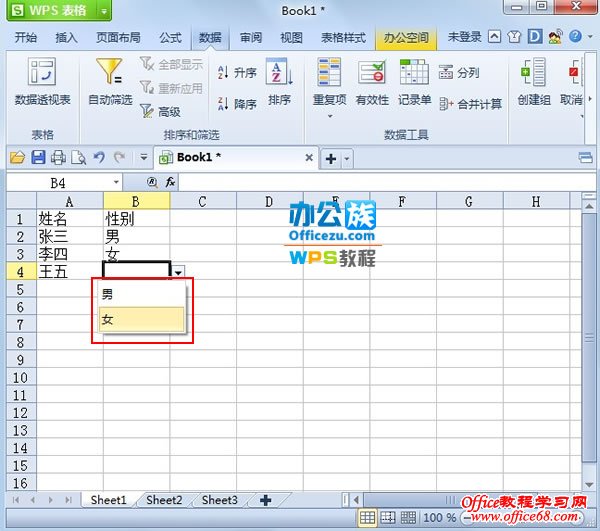Go to the first sheet navigation arrow

(16, 500)
